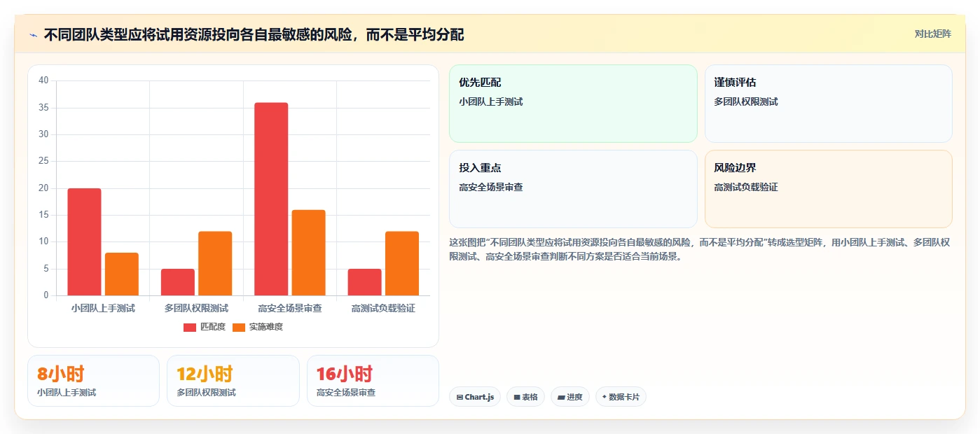This screenshot has height=434, width=980.
Task: Click the lightning icon beside the title
Action: (x=33, y=35)
